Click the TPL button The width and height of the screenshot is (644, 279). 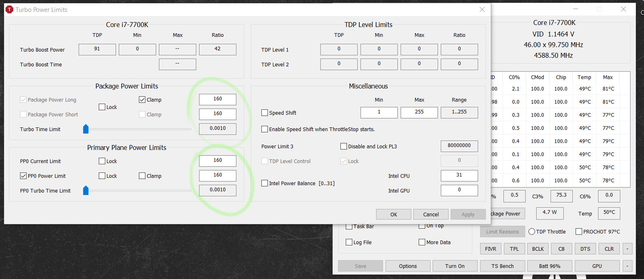(515, 249)
